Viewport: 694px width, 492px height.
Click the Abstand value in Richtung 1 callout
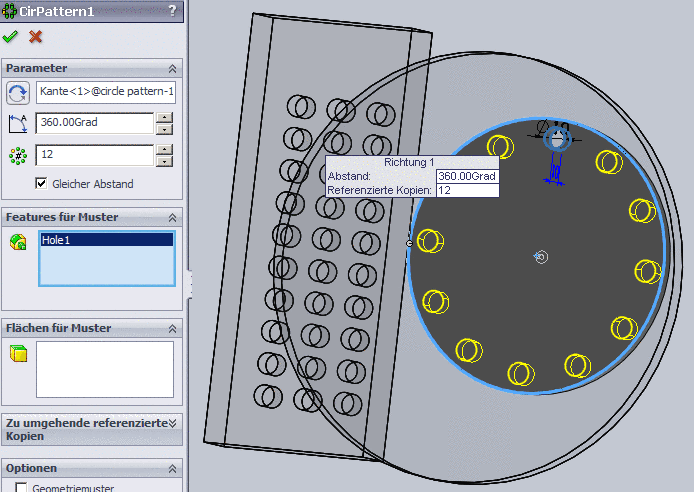[467, 176]
